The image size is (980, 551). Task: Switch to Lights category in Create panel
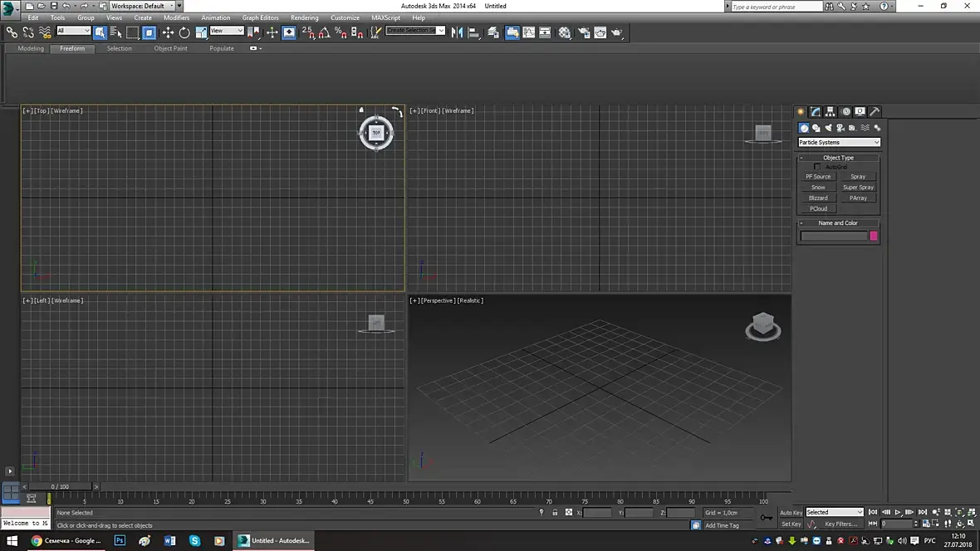point(828,128)
